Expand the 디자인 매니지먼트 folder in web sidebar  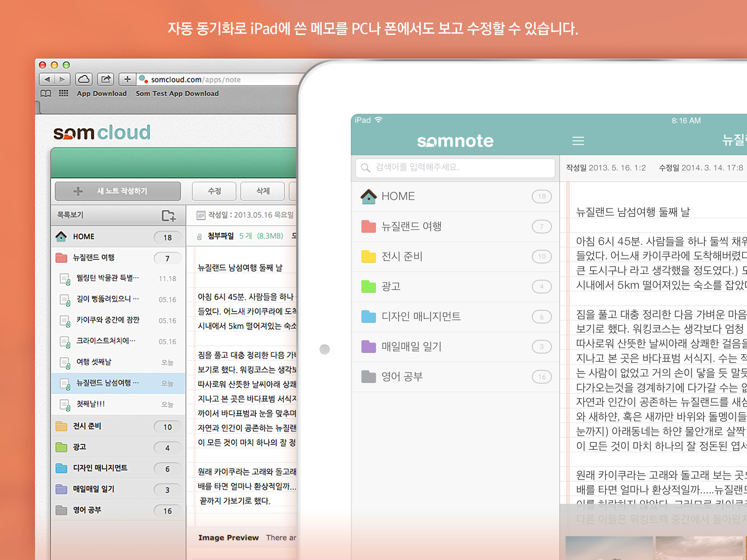pyautogui.click(x=100, y=468)
